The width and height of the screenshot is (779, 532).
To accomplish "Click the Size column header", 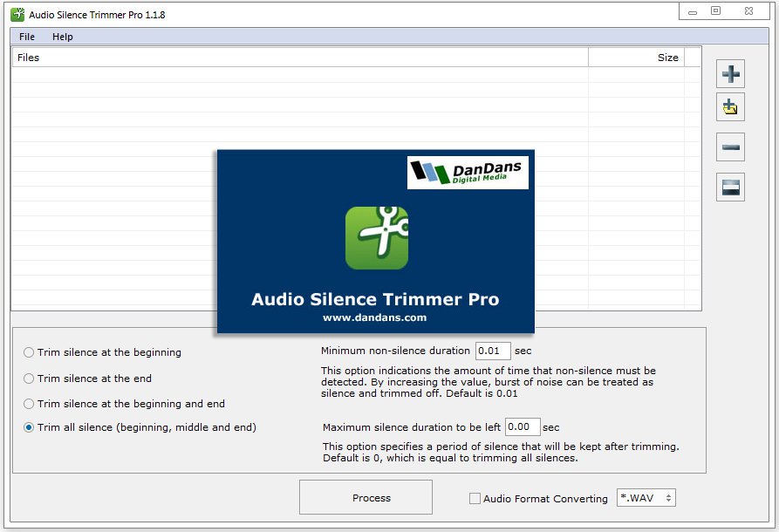I will click(637, 57).
